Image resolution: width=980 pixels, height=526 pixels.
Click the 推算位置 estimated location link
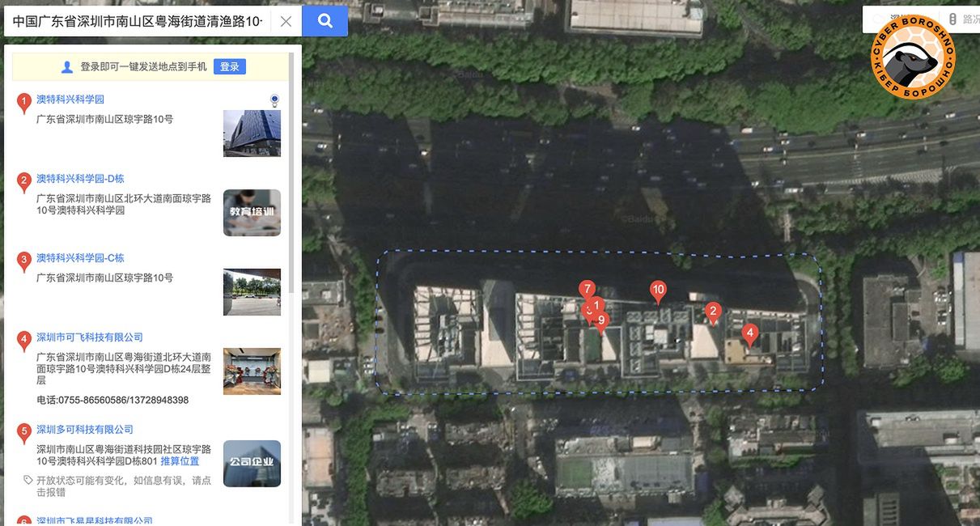180,461
